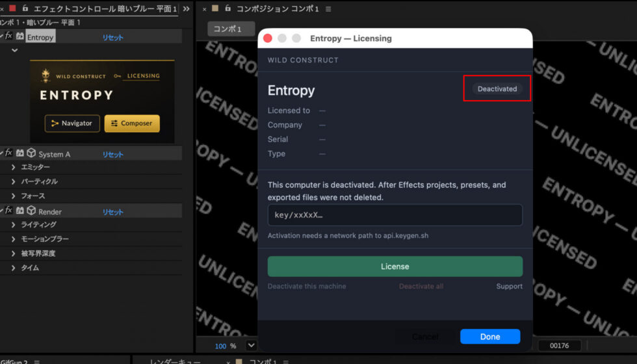
Task: Select the レンダーキュー tab
Action: click(175, 361)
